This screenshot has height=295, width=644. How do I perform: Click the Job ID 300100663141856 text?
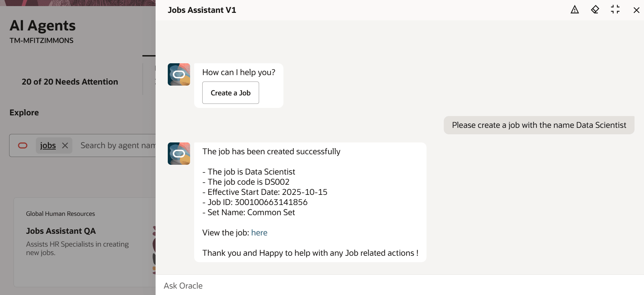click(x=255, y=202)
